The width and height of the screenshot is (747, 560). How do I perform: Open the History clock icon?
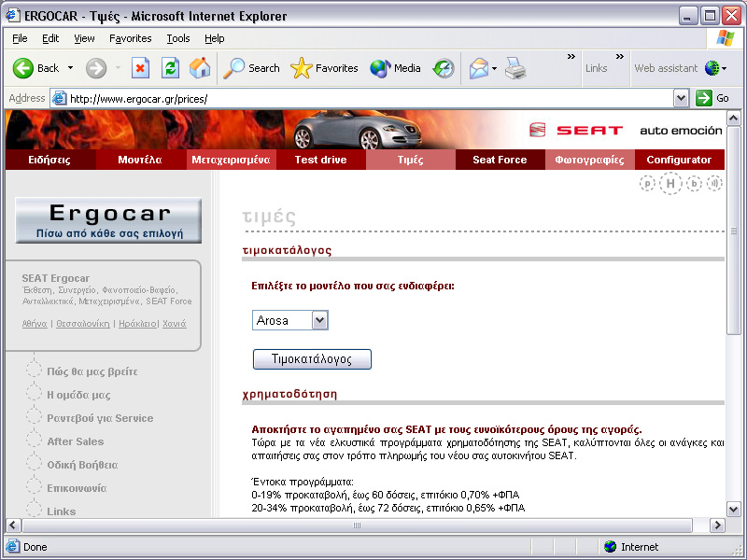[x=444, y=68]
